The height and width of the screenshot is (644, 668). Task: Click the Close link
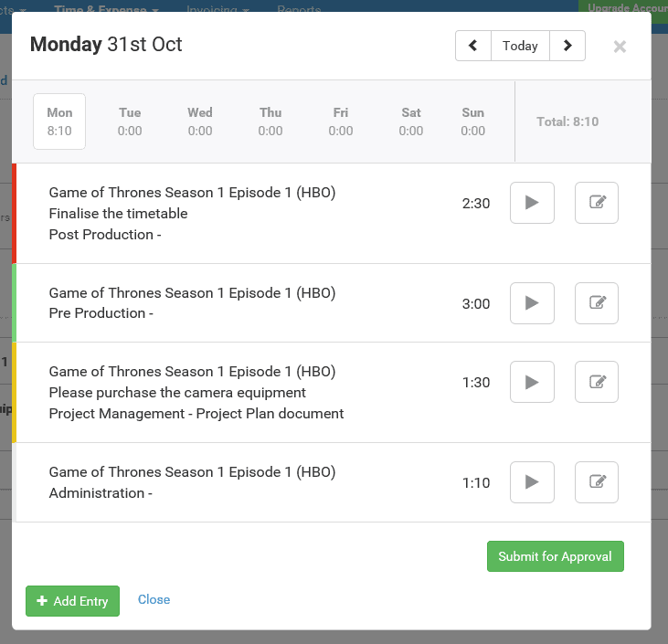click(x=154, y=599)
